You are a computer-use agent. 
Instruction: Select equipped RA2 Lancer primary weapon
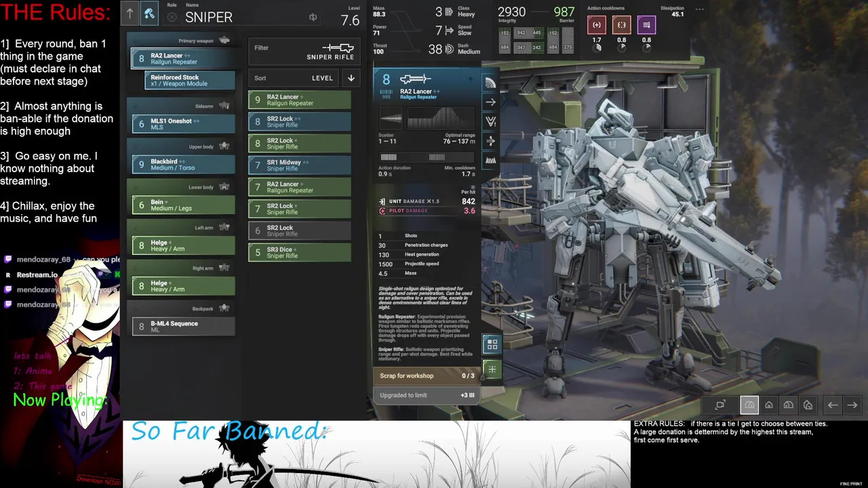[x=183, y=58]
